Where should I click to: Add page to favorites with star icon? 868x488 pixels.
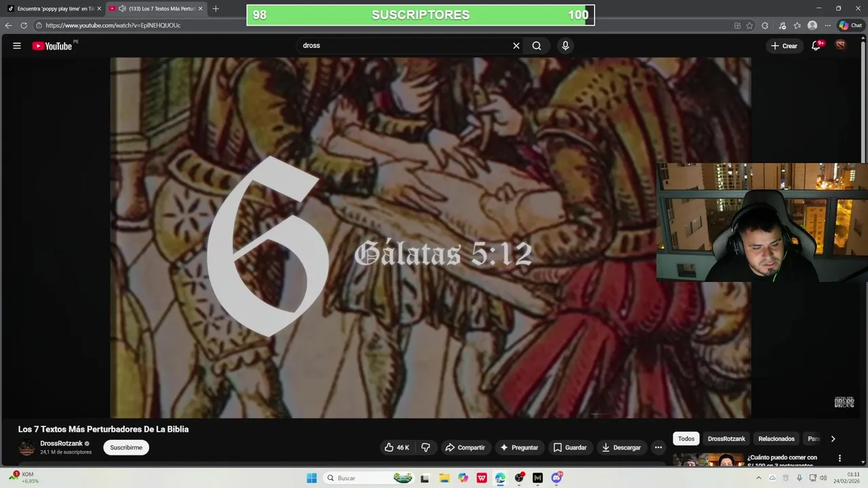749,25
